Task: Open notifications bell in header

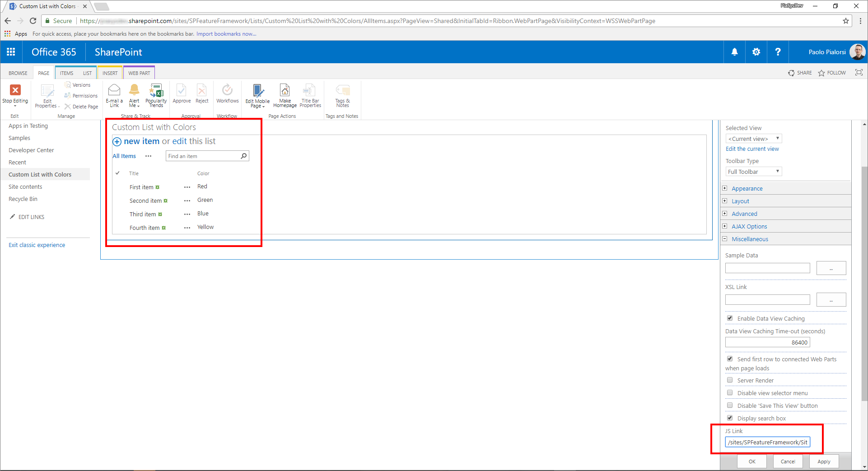Action: tap(735, 52)
